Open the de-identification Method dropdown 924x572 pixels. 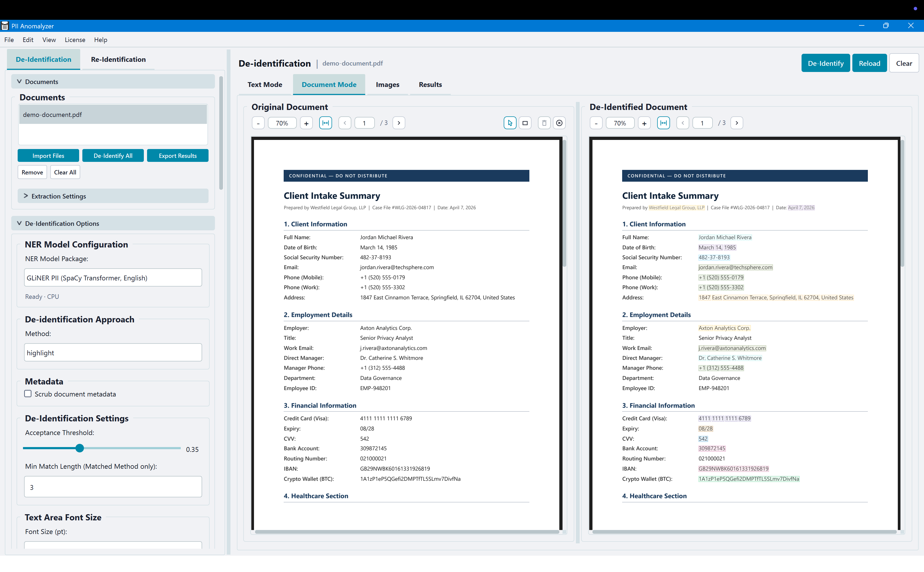[112, 352]
